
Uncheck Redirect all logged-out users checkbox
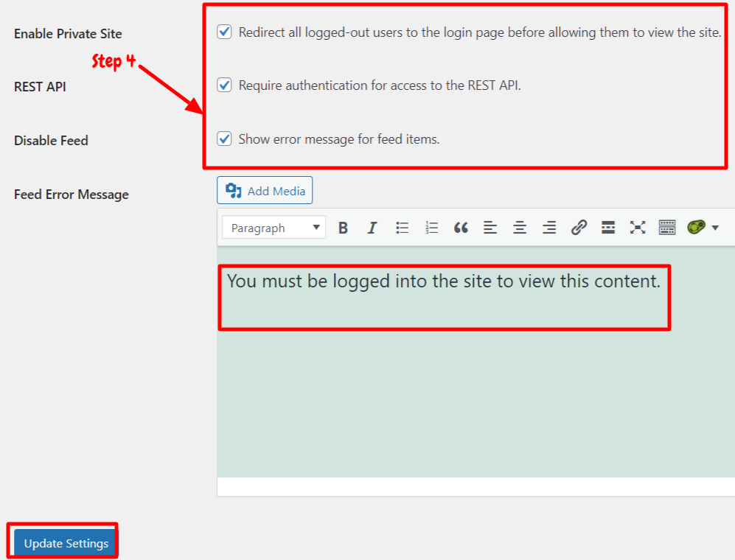coord(224,32)
